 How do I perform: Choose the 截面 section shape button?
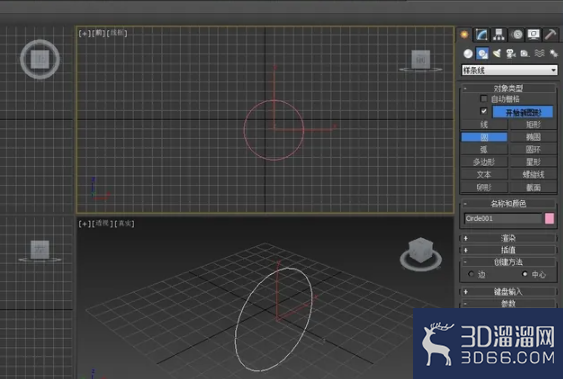[x=533, y=187]
